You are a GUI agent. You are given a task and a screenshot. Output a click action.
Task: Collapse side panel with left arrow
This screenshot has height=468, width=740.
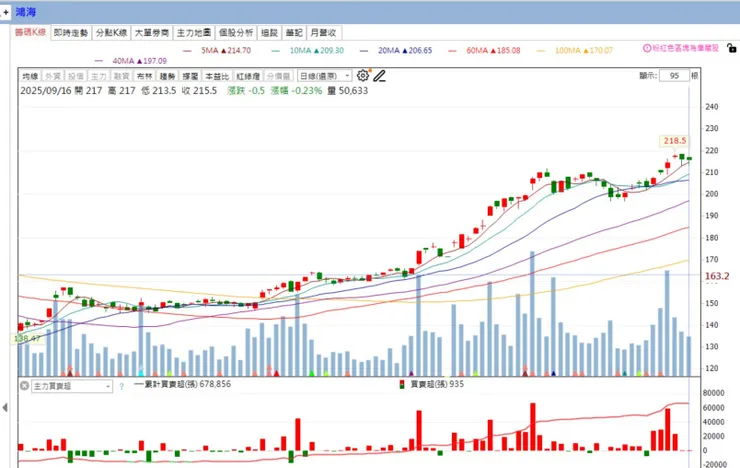(5, 407)
